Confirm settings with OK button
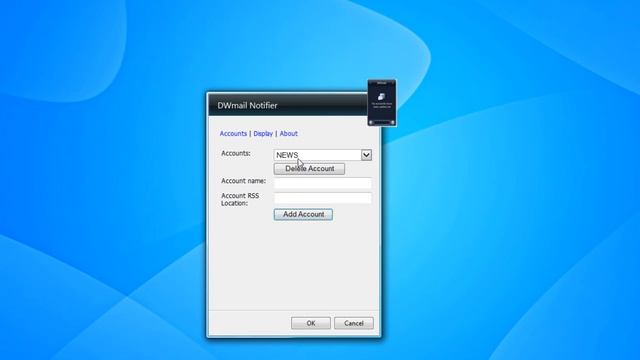640x360 pixels. click(311, 323)
